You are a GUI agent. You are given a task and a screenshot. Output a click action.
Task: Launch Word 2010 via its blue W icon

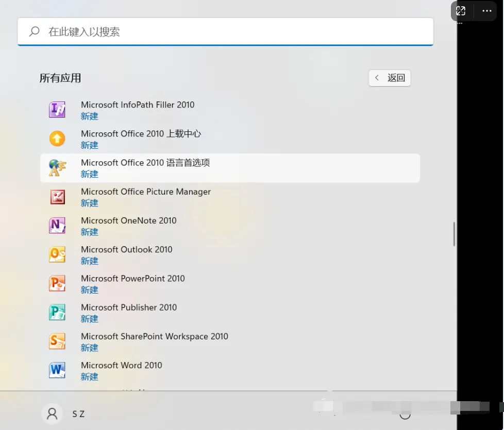[57, 370]
